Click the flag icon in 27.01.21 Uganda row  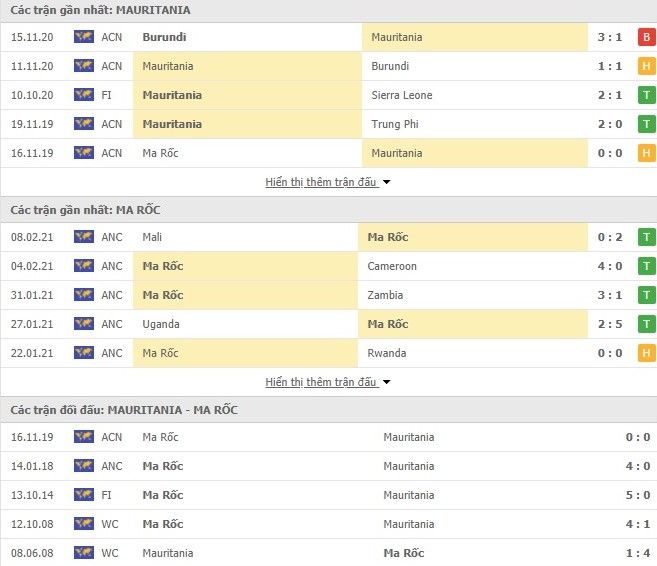click(x=83, y=324)
